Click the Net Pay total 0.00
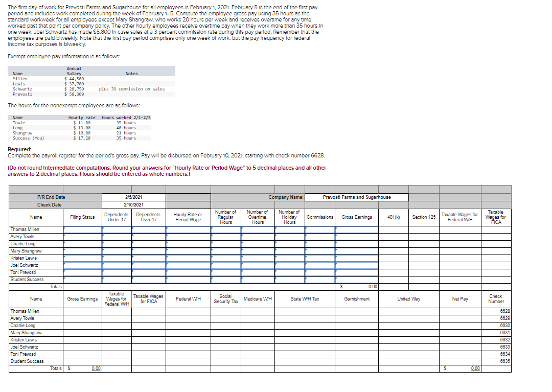552x392 pixels. click(475, 368)
